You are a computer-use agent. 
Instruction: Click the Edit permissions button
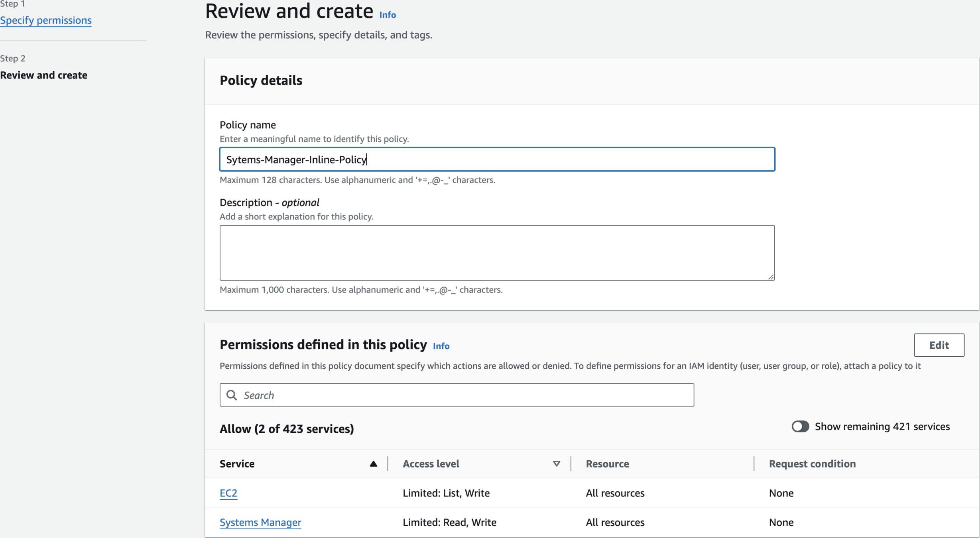pyautogui.click(x=939, y=345)
